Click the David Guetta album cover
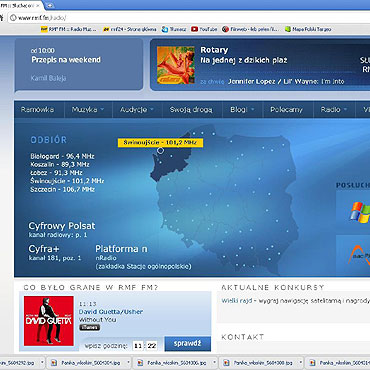Viewport: 370px width, 370px height. [x=49, y=321]
